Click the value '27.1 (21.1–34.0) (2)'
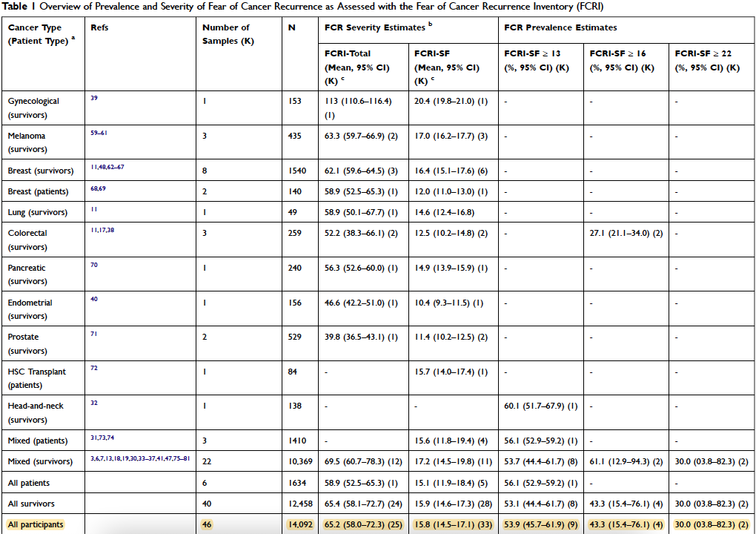This screenshot has height=534, width=756. [x=626, y=233]
